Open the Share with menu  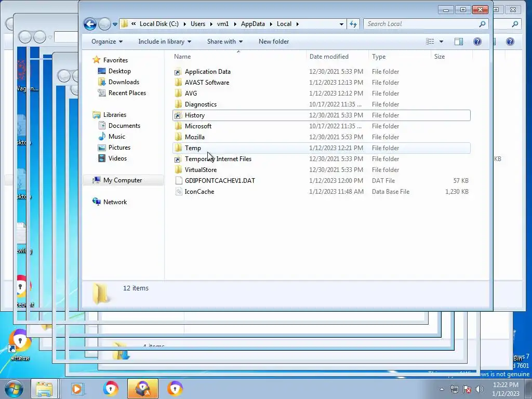pos(224,42)
